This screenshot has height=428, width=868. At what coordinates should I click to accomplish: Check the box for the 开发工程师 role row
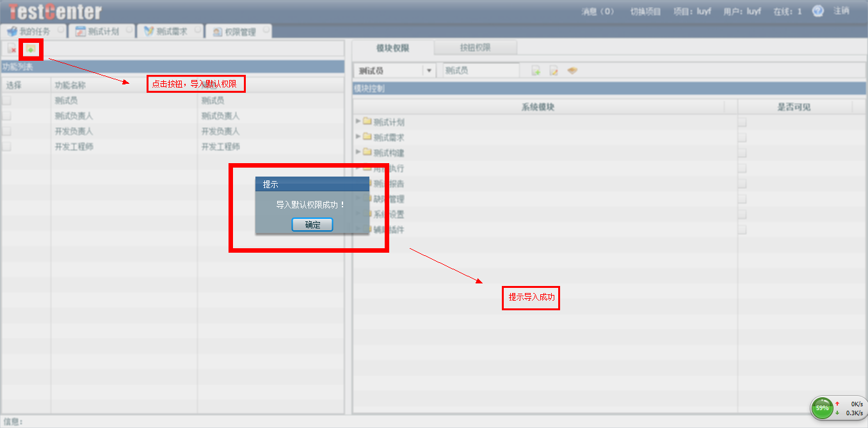coord(7,146)
